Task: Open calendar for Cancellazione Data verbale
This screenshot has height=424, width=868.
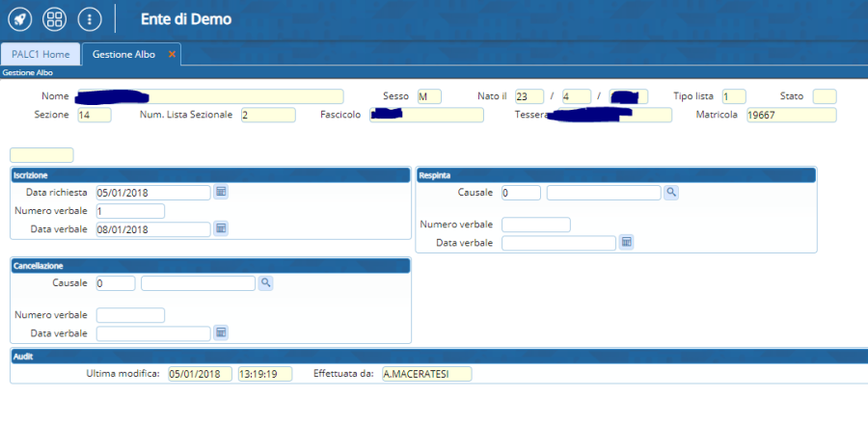Action: (221, 332)
